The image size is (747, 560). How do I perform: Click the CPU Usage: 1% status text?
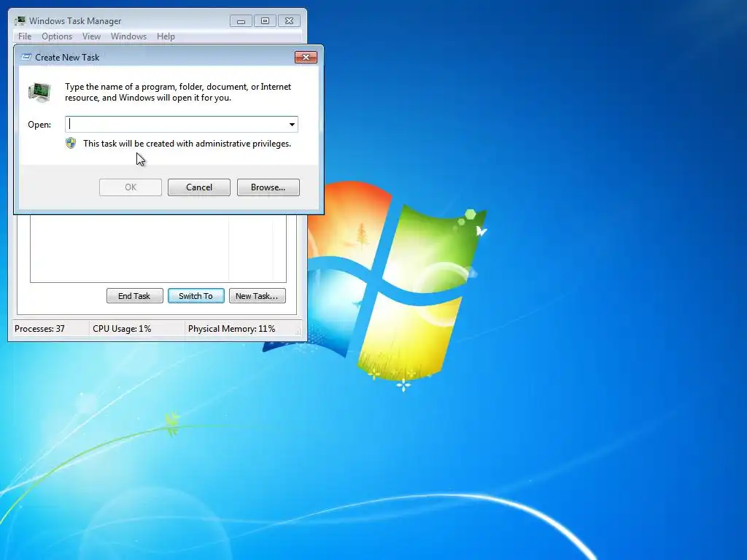(x=122, y=329)
